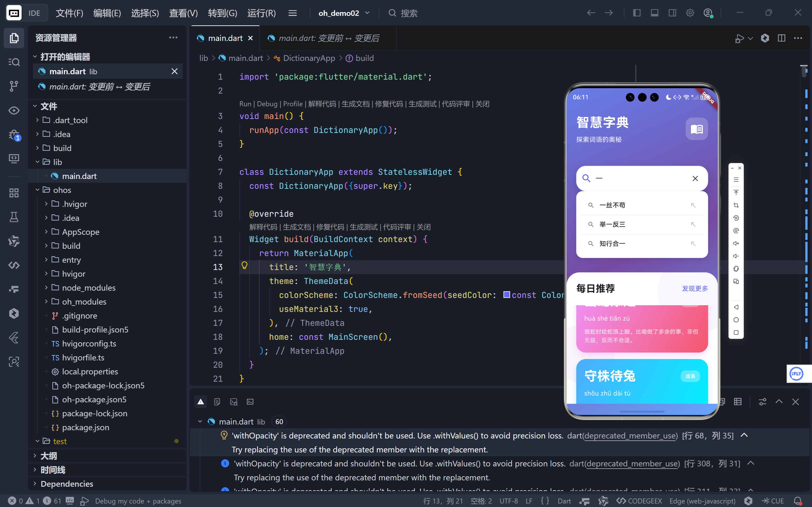Open the 文件(F) menu

click(70, 13)
